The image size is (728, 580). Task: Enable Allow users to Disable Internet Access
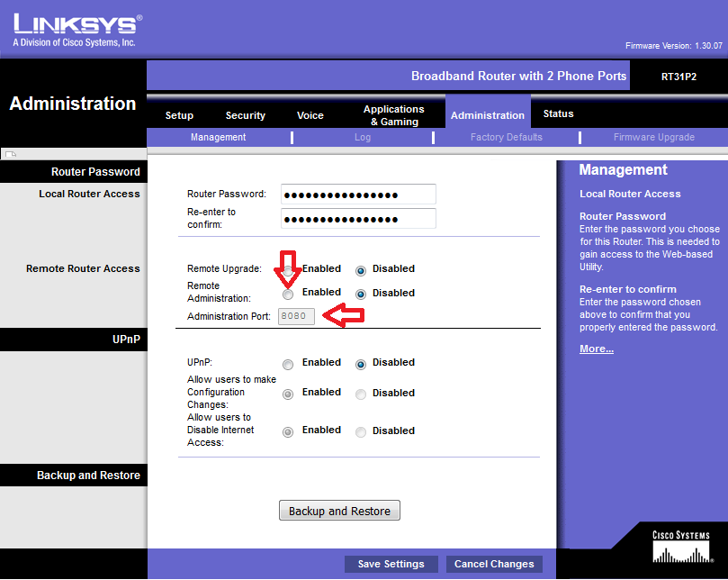tap(288, 432)
